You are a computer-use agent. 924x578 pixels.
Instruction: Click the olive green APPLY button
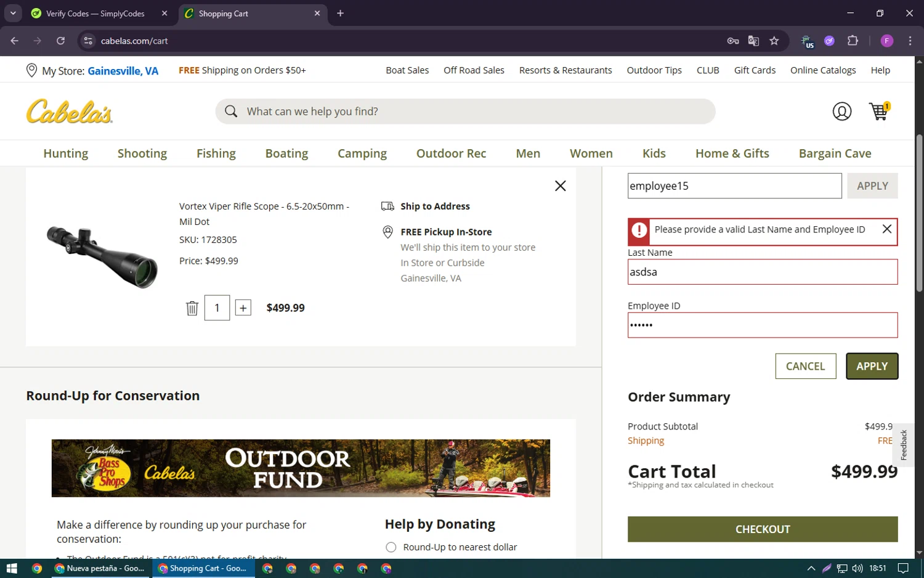[x=872, y=366]
